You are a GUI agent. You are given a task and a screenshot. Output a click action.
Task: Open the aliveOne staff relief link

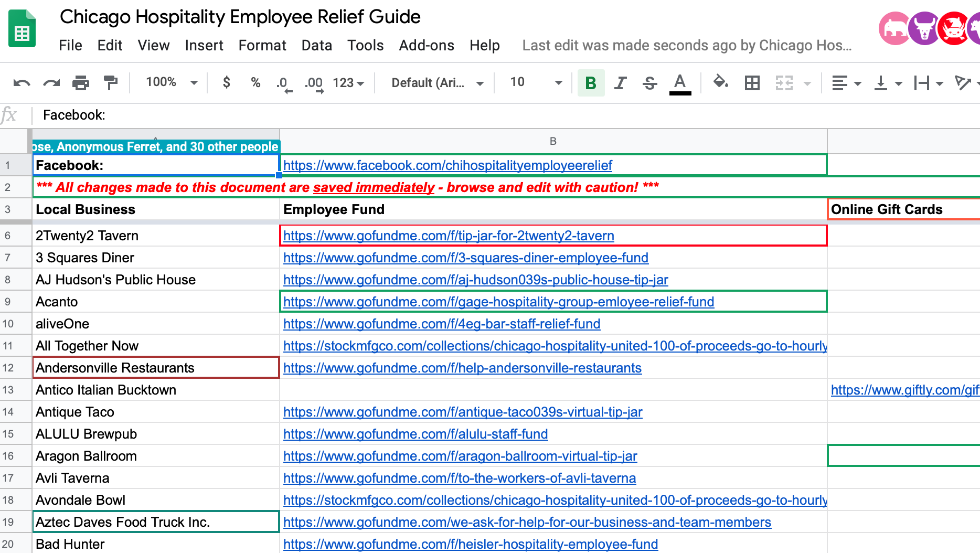coord(442,324)
